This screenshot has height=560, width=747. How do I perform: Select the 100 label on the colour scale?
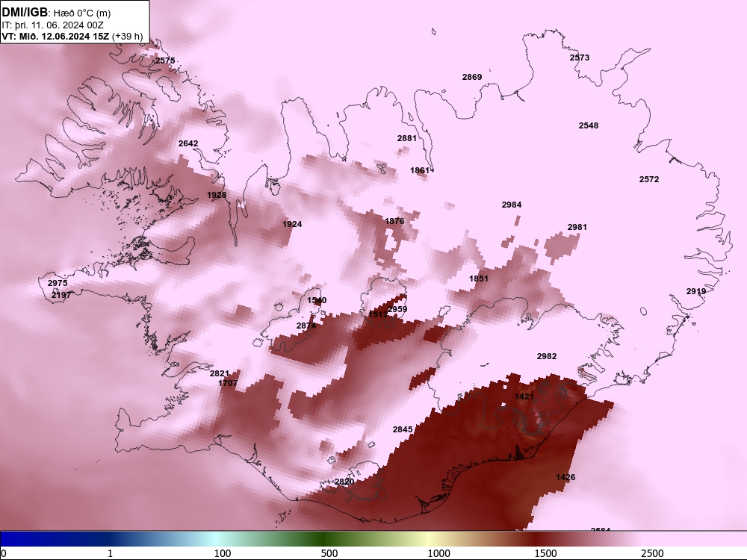coord(223,553)
